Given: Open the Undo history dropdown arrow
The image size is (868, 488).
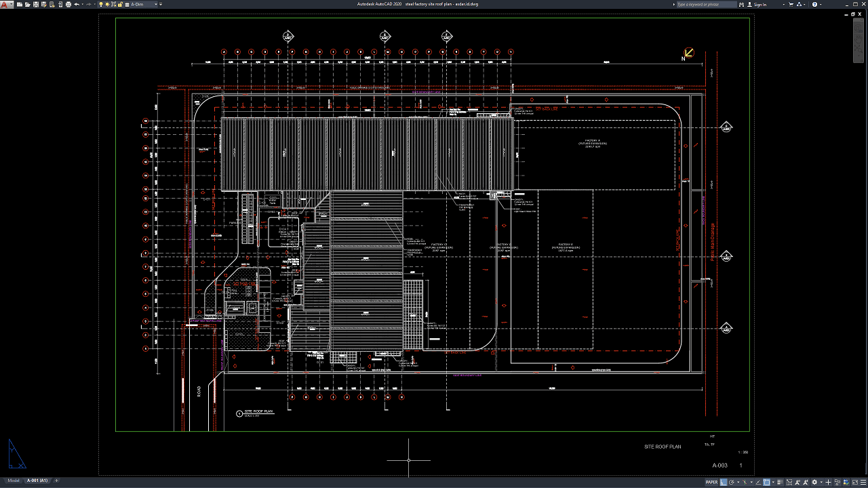Looking at the screenshot, I should 81,4.
